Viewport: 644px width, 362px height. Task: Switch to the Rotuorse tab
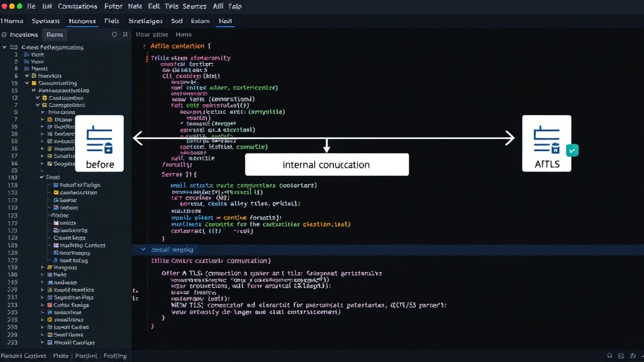click(82, 21)
